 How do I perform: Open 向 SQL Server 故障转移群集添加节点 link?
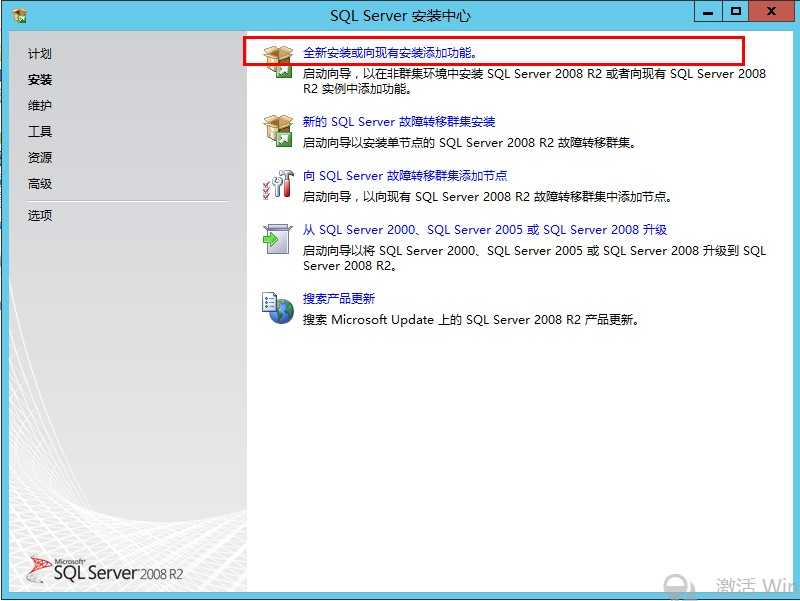[405, 176]
